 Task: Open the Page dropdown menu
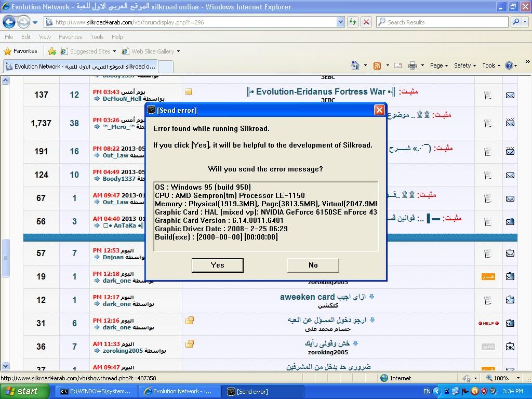(438, 66)
